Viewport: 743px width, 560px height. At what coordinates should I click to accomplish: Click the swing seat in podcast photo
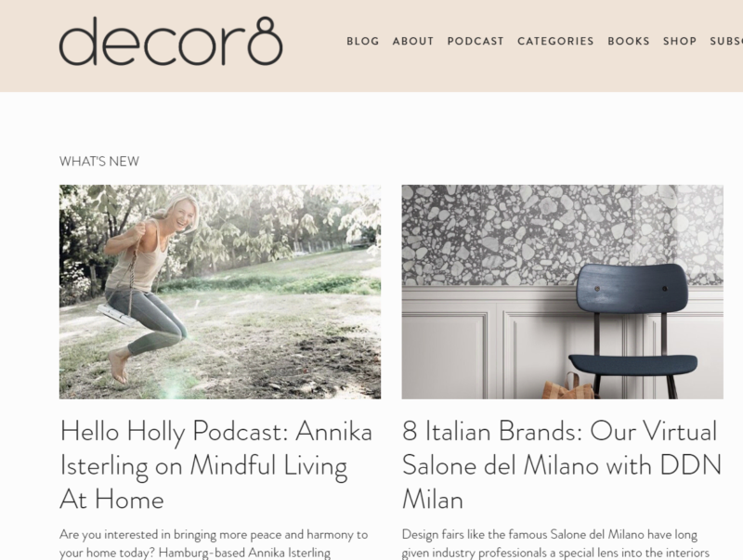[117, 316]
